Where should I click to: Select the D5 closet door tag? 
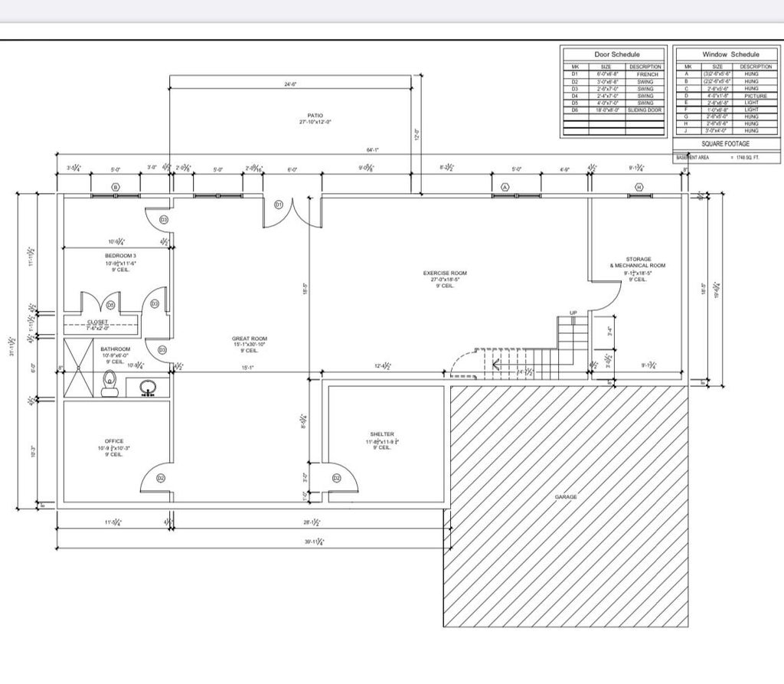(x=110, y=305)
